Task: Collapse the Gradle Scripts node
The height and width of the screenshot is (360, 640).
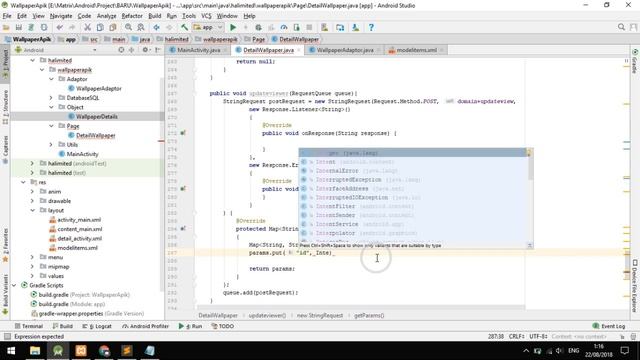Action: coord(14,285)
